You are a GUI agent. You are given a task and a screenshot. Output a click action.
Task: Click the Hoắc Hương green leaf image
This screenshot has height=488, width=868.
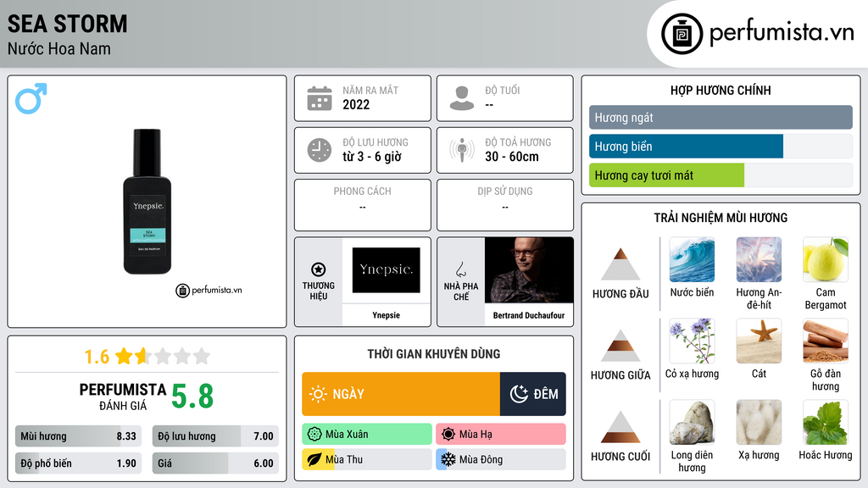[x=826, y=422]
